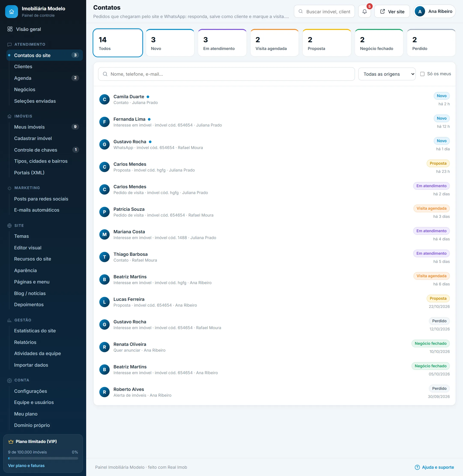Viewport: 463px width, 476px height.
Task: Select the Perdido filter tab
Action: [x=431, y=43]
